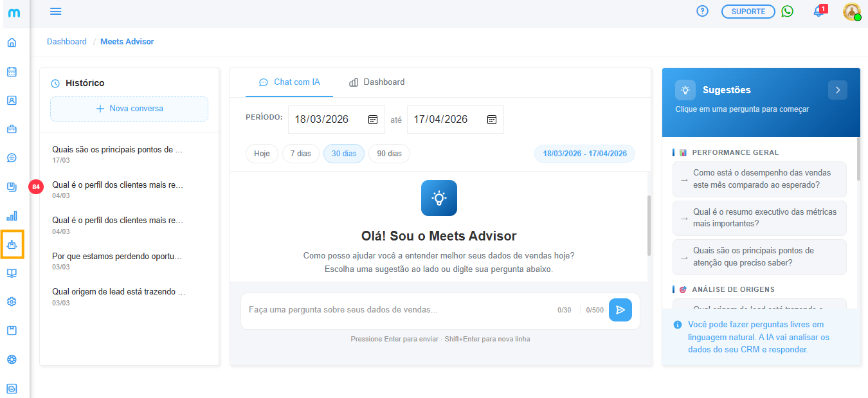This screenshot has height=398, width=868.
Task: Send the question with the paper plane button
Action: pyautogui.click(x=620, y=310)
